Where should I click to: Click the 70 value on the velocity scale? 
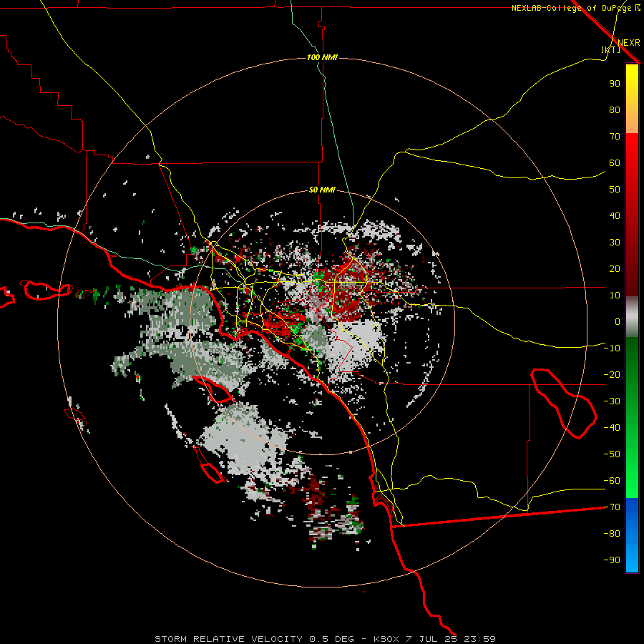tap(615, 137)
